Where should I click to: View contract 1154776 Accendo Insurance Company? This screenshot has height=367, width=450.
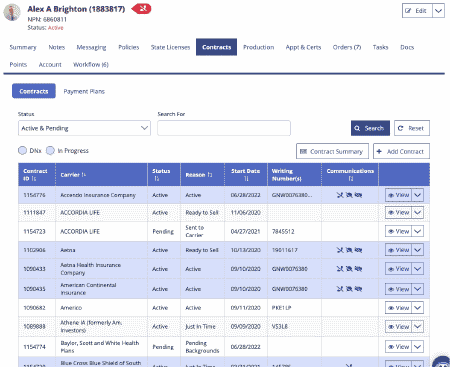coord(398,195)
